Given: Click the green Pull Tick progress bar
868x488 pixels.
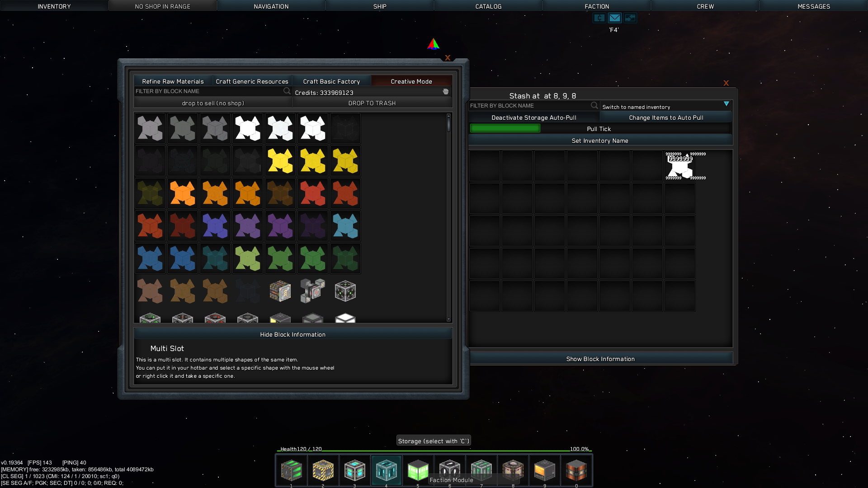Looking at the screenshot, I should (505, 129).
